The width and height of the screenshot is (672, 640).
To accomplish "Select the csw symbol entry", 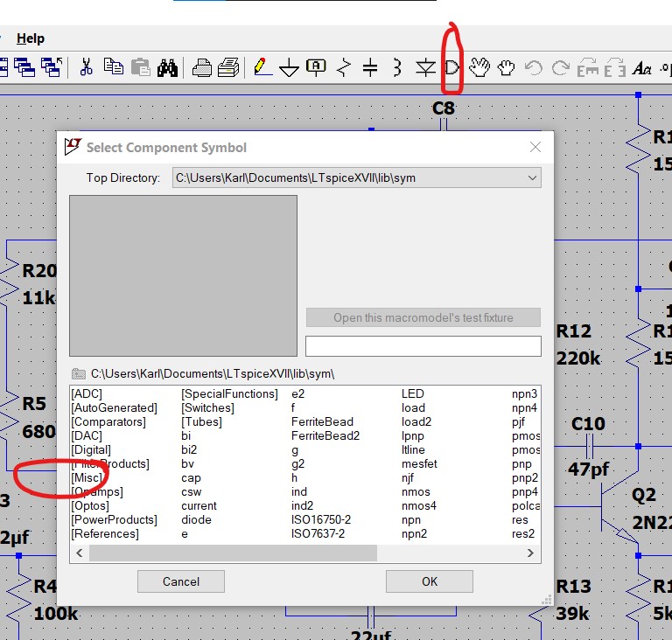I will pos(191,491).
